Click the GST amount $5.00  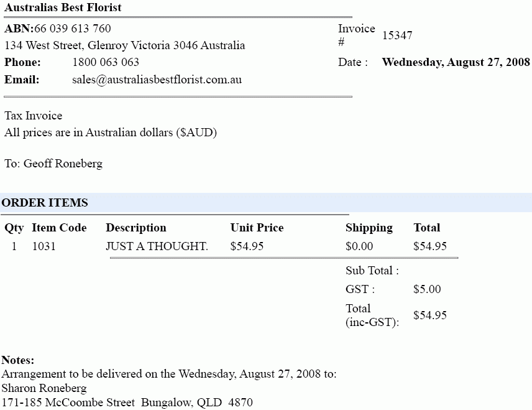427,289
